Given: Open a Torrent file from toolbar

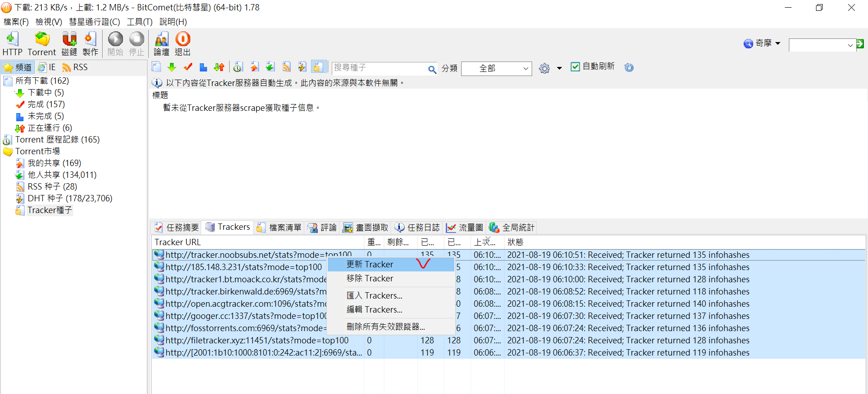Looking at the screenshot, I should coord(42,44).
